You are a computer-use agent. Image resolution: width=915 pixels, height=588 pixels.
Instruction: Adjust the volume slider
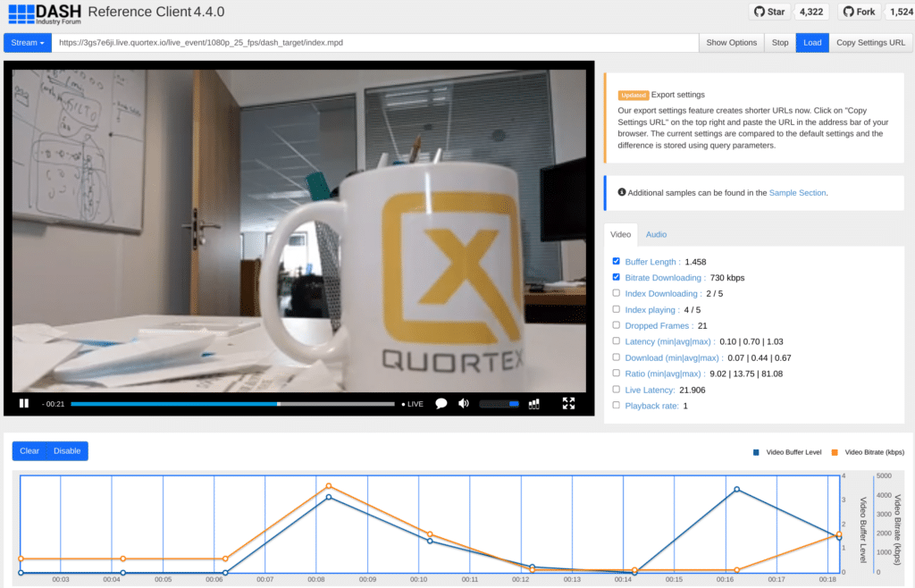click(499, 404)
